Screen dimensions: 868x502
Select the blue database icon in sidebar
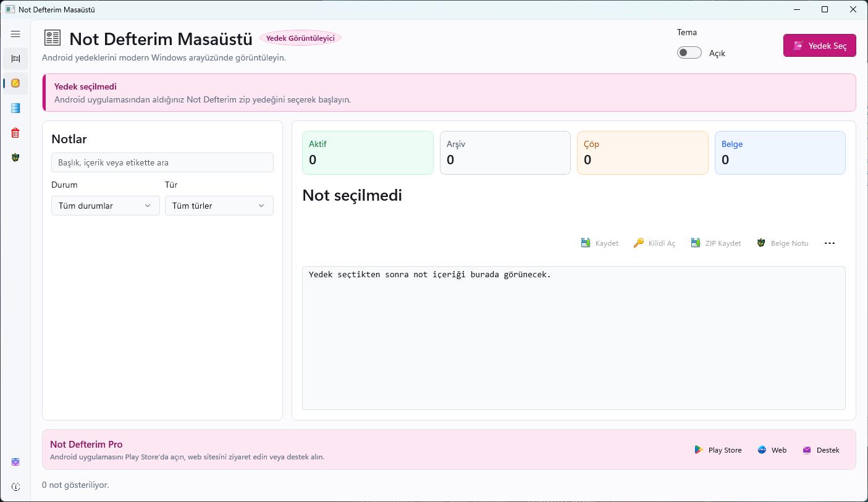pos(15,108)
